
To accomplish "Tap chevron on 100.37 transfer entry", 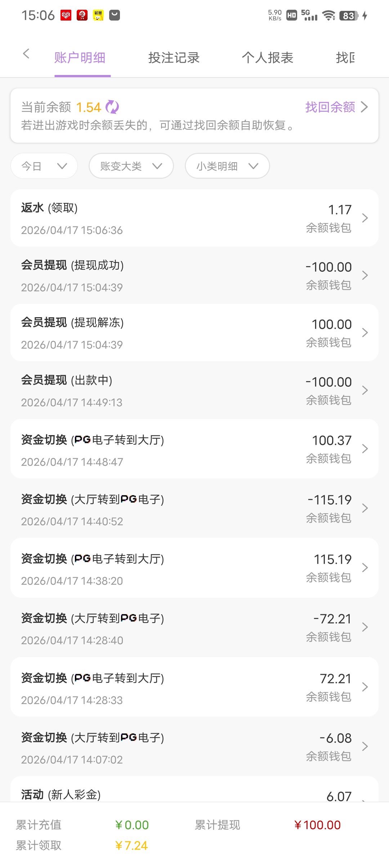I will [365, 449].
